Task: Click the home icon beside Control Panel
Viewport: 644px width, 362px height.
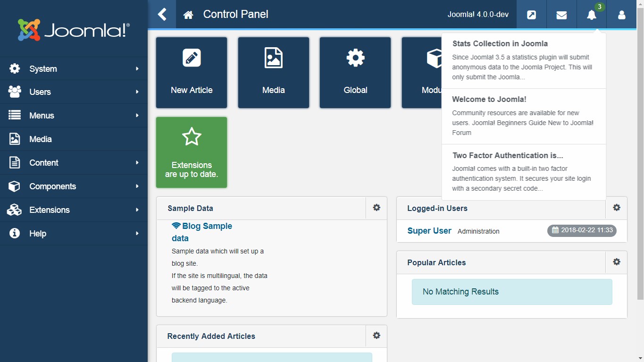Action: (x=188, y=15)
